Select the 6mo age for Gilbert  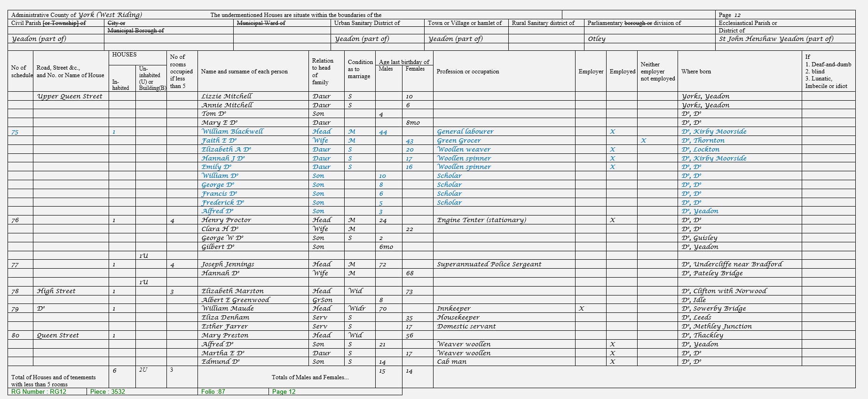tap(386, 247)
